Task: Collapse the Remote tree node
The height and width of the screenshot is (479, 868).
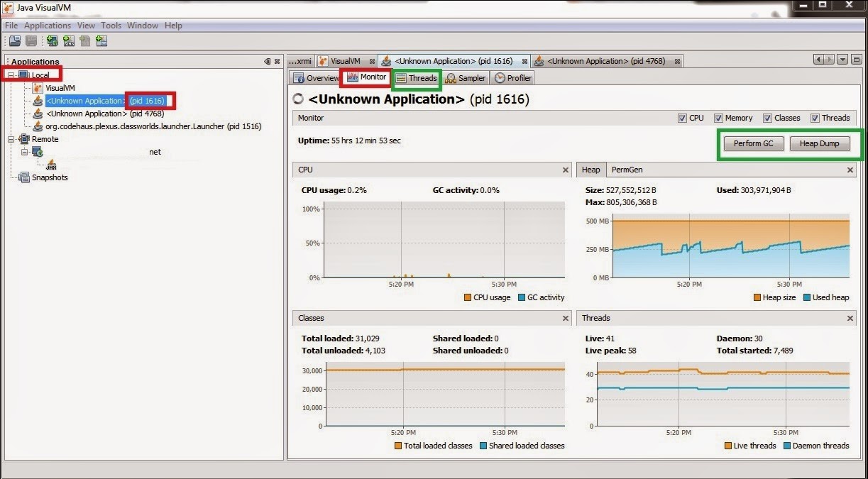Action: click(11, 139)
